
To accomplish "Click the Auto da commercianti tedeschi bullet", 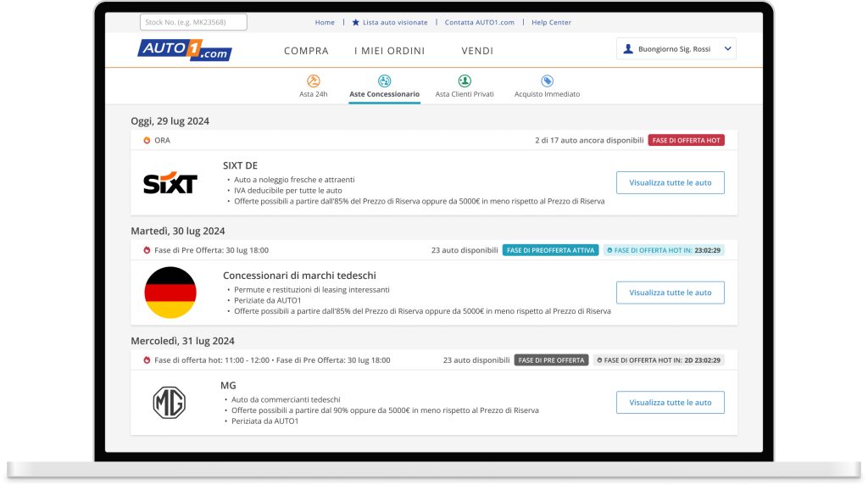I will [286, 399].
